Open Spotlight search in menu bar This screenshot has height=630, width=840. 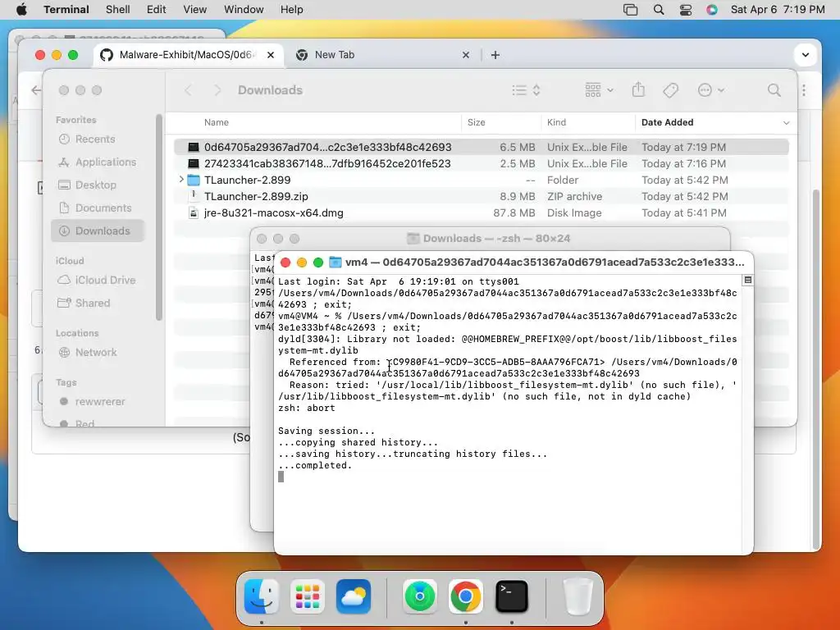pyautogui.click(x=659, y=10)
